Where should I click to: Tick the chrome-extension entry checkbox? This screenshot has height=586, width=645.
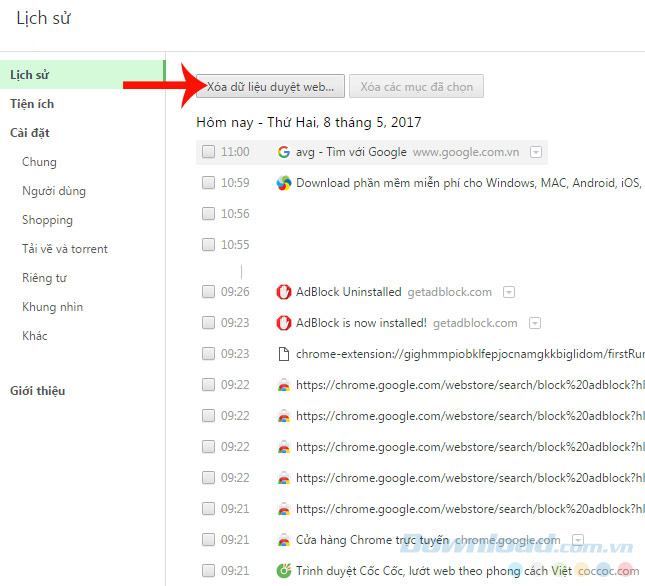(x=208, y=354)
